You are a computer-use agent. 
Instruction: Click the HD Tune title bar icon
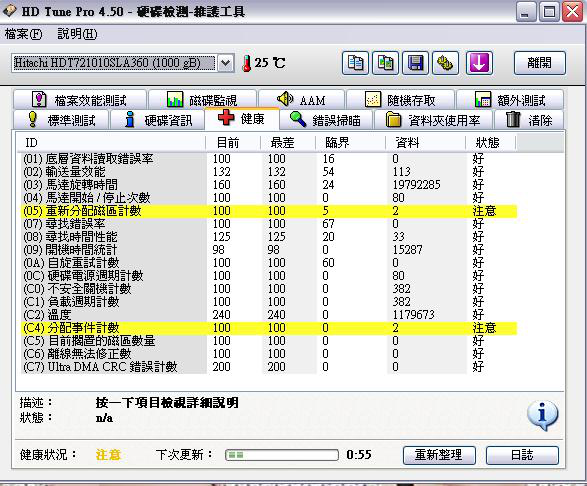pyautogui.click(x=9, y=11)
